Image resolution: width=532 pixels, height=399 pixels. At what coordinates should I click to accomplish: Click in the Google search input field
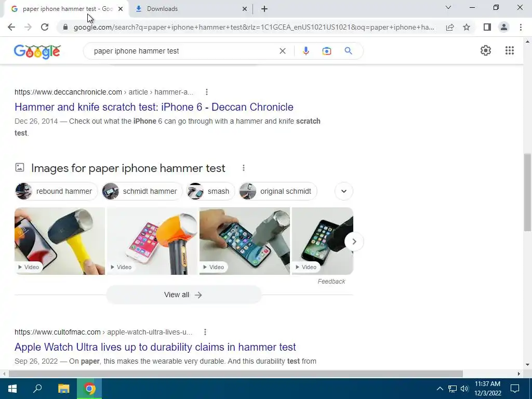coord(183,51)
